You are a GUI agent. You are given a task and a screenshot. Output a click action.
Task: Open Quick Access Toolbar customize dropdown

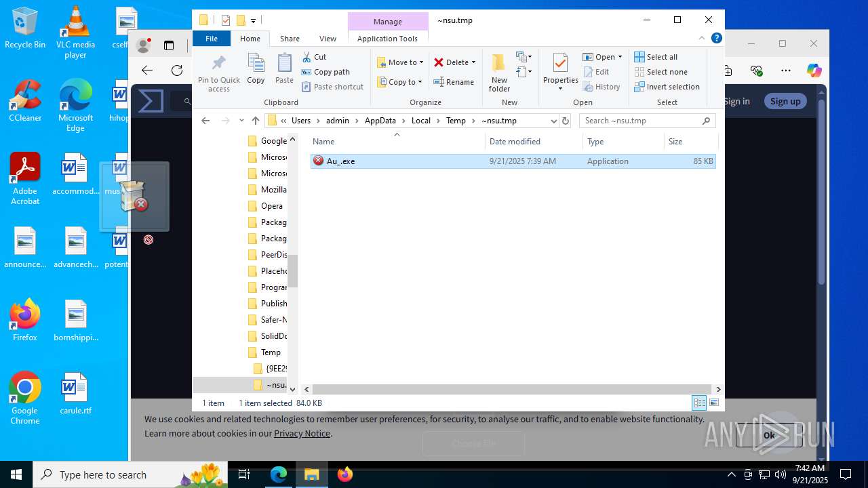point(253,20)
